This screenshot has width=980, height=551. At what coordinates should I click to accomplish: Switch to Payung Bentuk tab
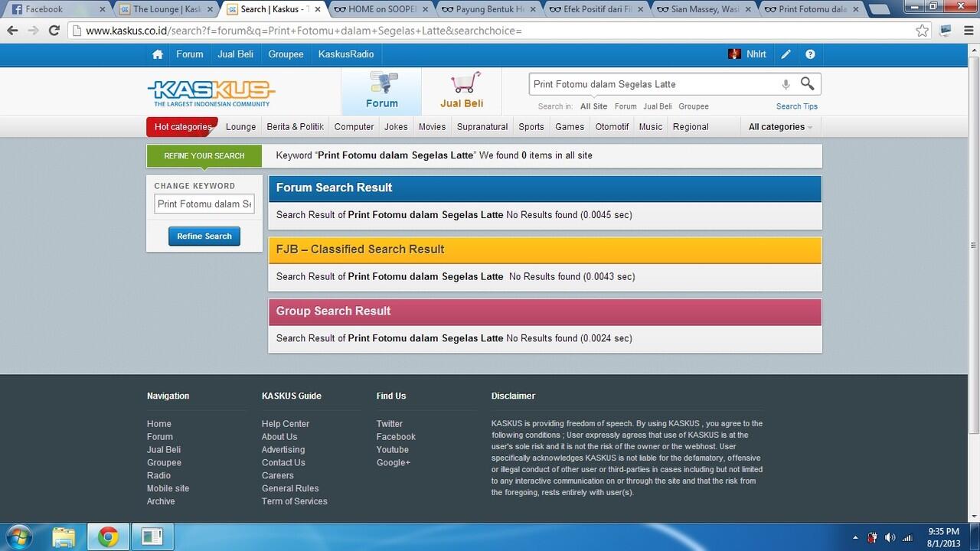488,9
